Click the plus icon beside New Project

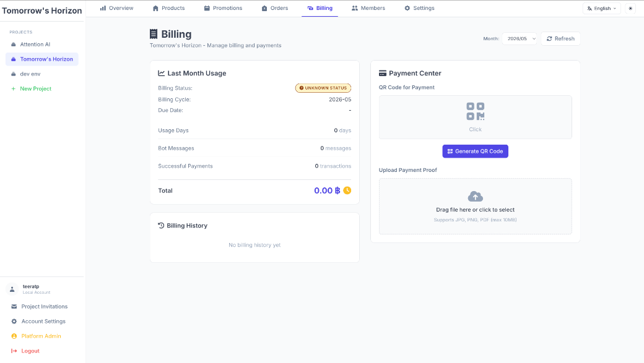[13, 88]
